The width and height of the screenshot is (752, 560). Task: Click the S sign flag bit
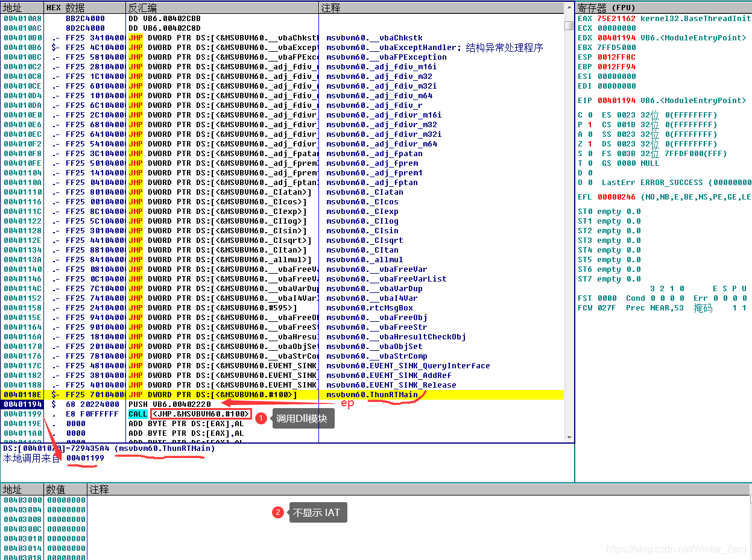tap(590, 154)
